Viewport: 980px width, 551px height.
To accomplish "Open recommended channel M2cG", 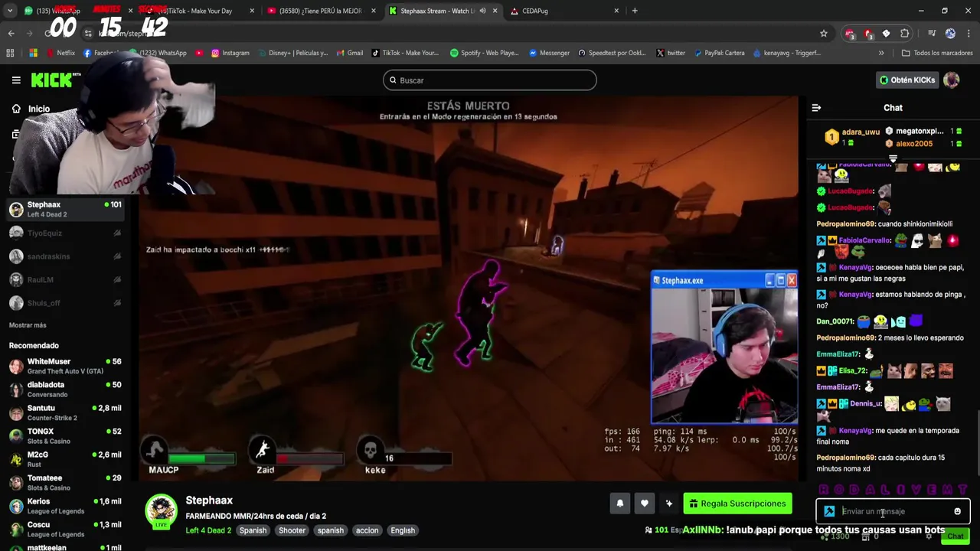I will pos(65,459).
